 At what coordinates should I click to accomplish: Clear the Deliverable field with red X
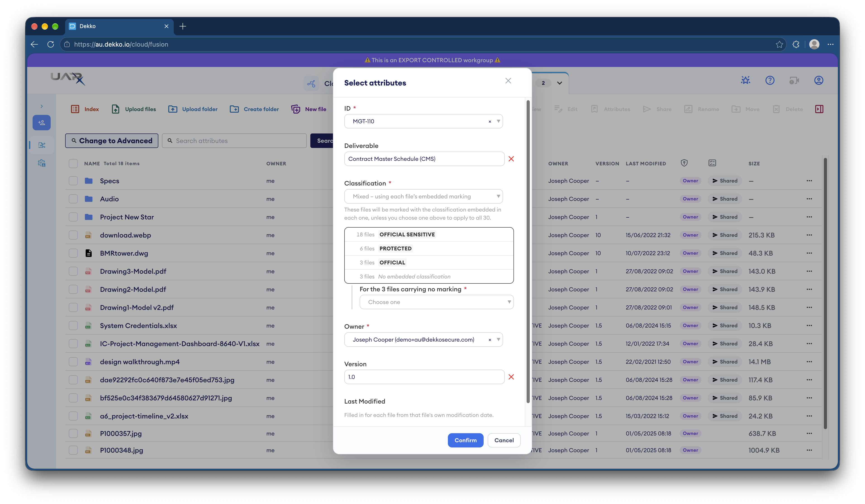tap(511, 159)
